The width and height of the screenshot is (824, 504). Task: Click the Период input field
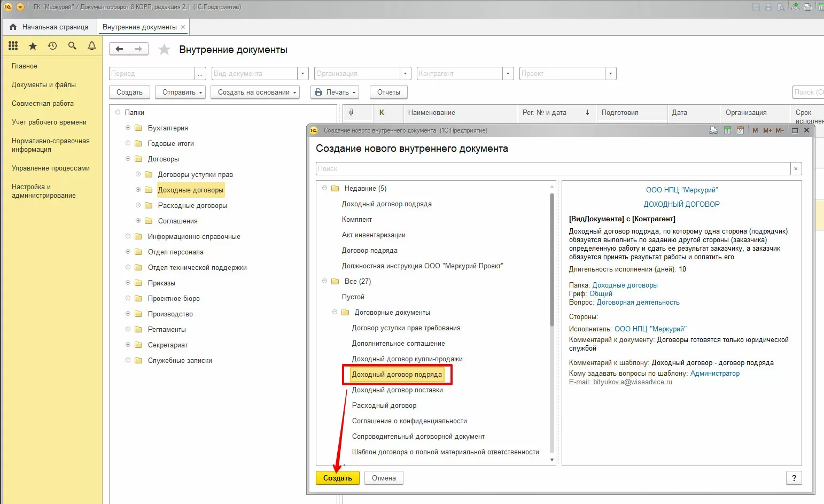pos(152,74)
